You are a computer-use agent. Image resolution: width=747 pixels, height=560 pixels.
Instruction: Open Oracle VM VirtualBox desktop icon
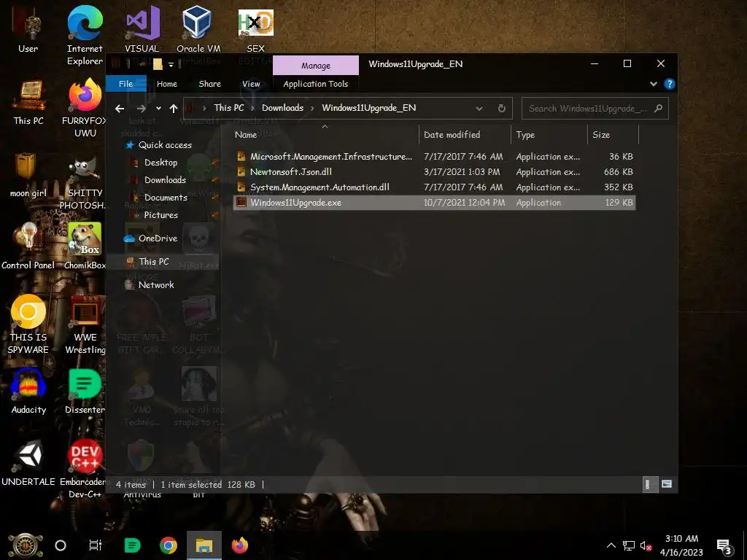click(198, 28)
